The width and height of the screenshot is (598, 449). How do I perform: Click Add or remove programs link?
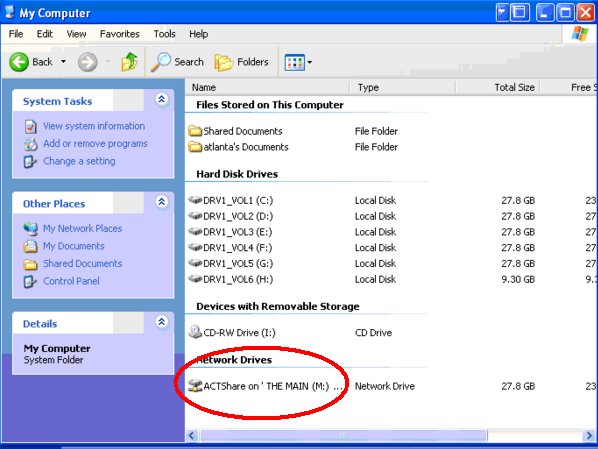pos(95,143)
